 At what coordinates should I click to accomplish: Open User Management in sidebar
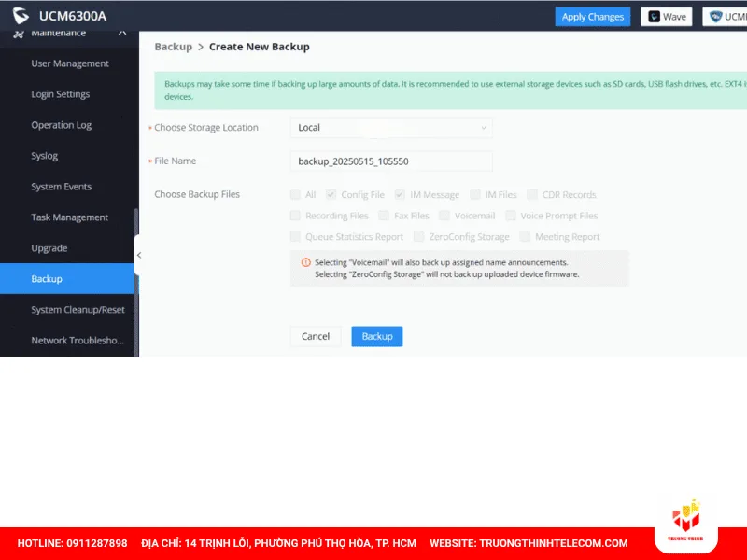pos(69,63)
